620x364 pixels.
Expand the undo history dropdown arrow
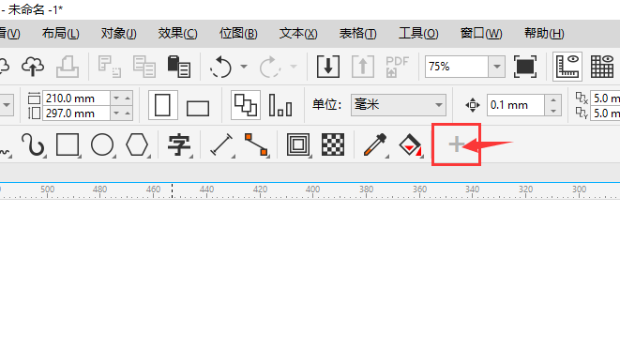tap(244, 67)
